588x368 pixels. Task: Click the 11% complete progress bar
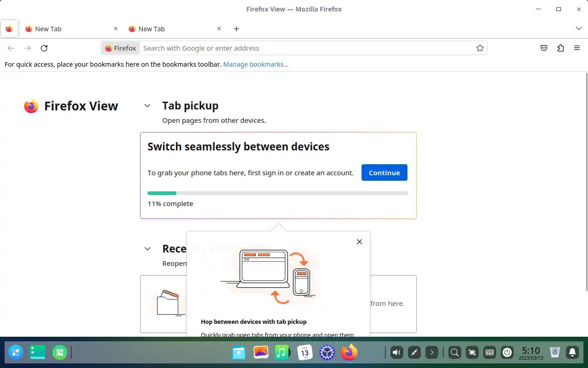(277, 193)
